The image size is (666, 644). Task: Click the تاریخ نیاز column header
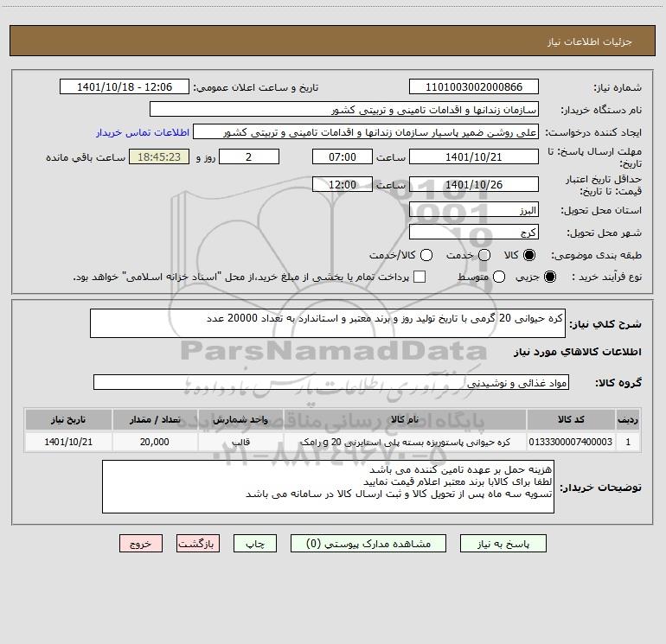(68, 419)
